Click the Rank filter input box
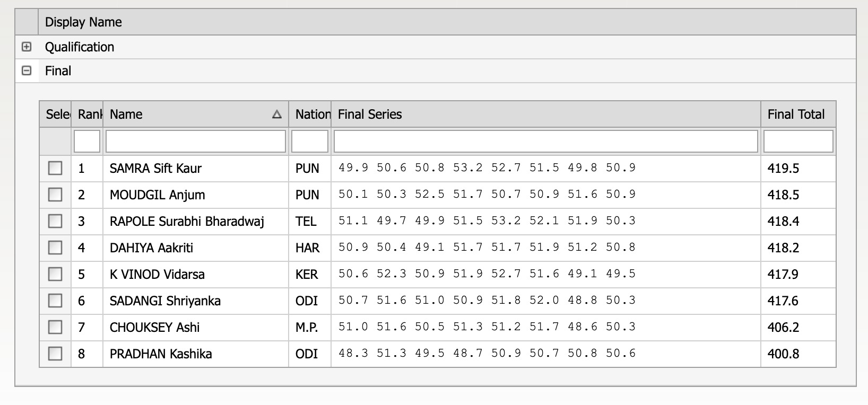This screenshot has width=868, height=405. (87, 142)
